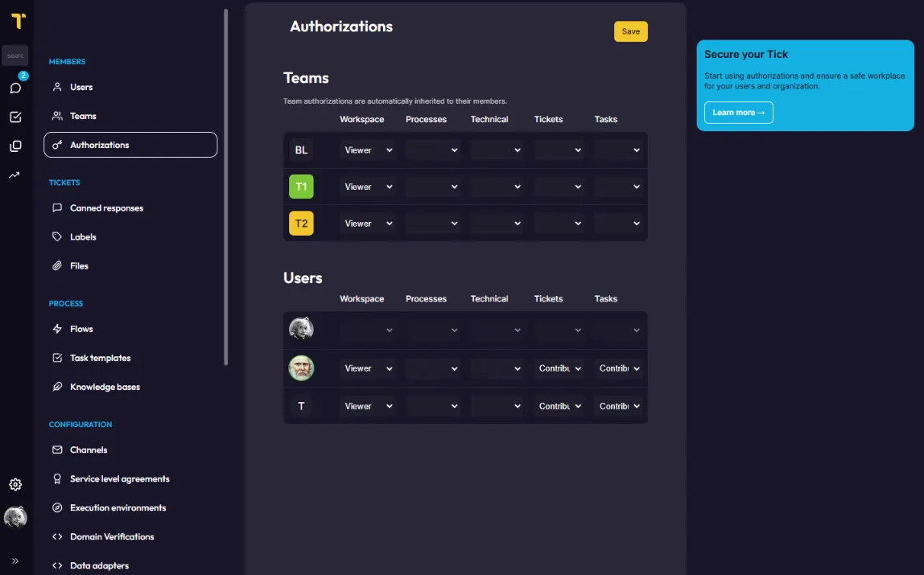This screenshot has width=924, height=575.
Task: Open bearded user's Tickets Contributor dropdown
Action: pos(559,368)
